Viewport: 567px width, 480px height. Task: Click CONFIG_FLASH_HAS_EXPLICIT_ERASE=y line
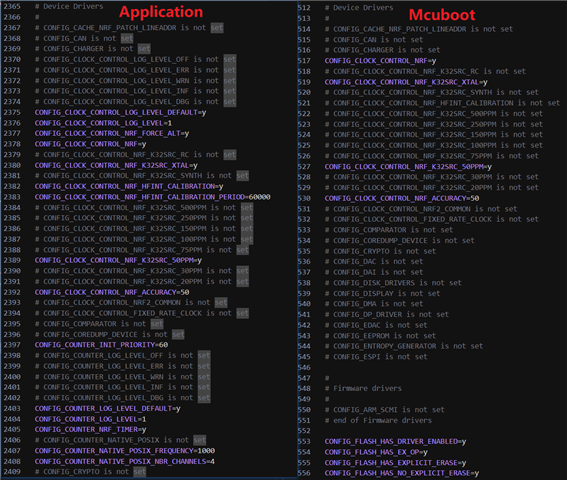[395, 463]
